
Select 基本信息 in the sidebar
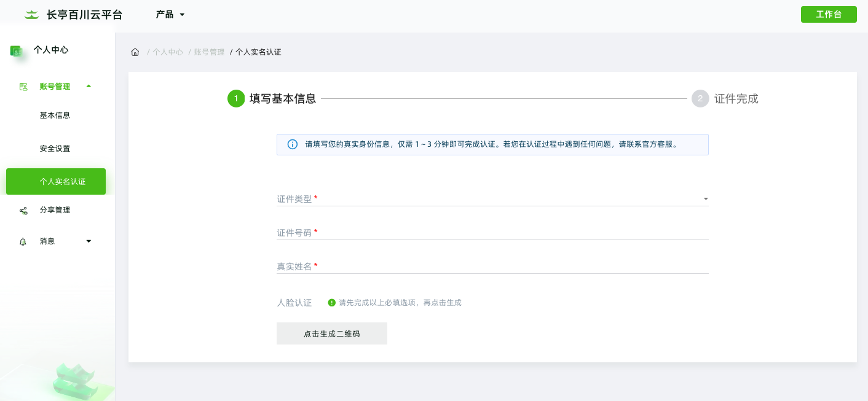[x=55, y=115]
